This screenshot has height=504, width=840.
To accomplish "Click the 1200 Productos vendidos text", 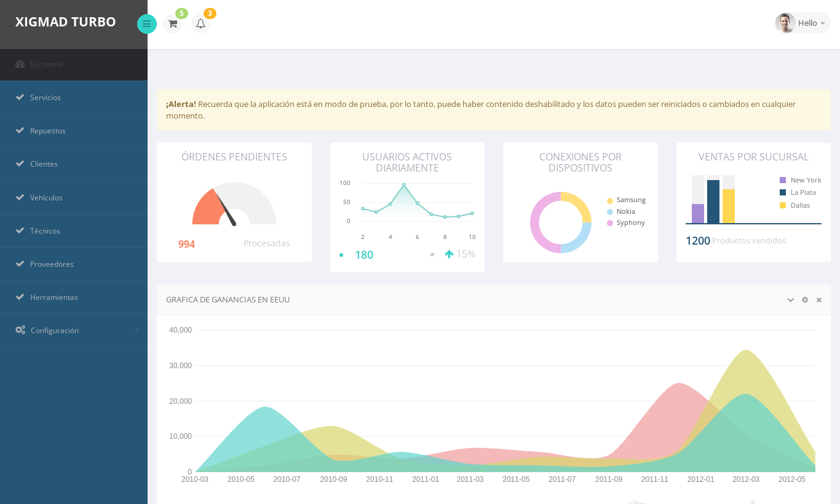I will pos(736,241).
